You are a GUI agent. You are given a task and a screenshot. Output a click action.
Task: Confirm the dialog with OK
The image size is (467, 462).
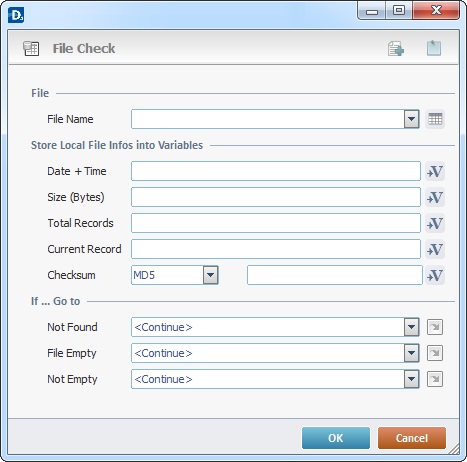click(x=336, y=438)
